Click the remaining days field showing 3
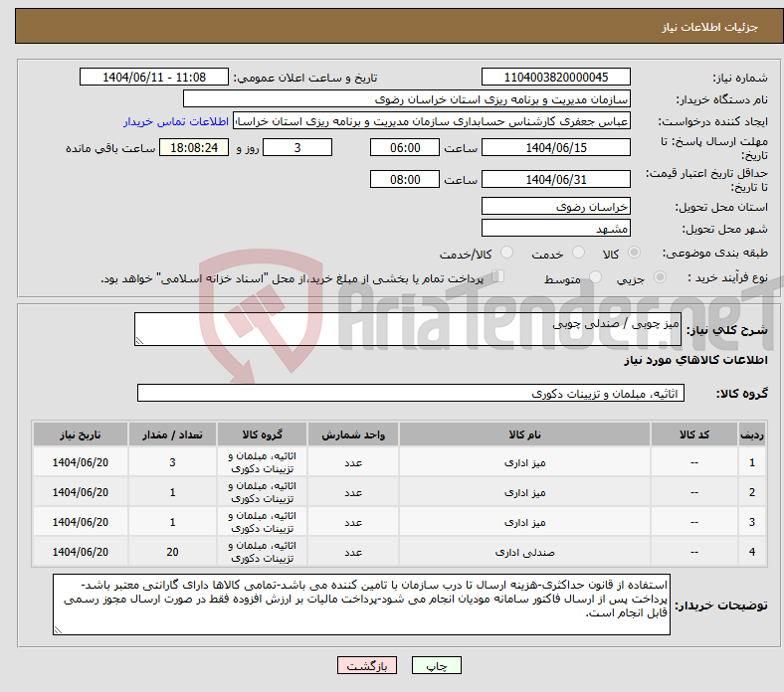 point(297,148)
